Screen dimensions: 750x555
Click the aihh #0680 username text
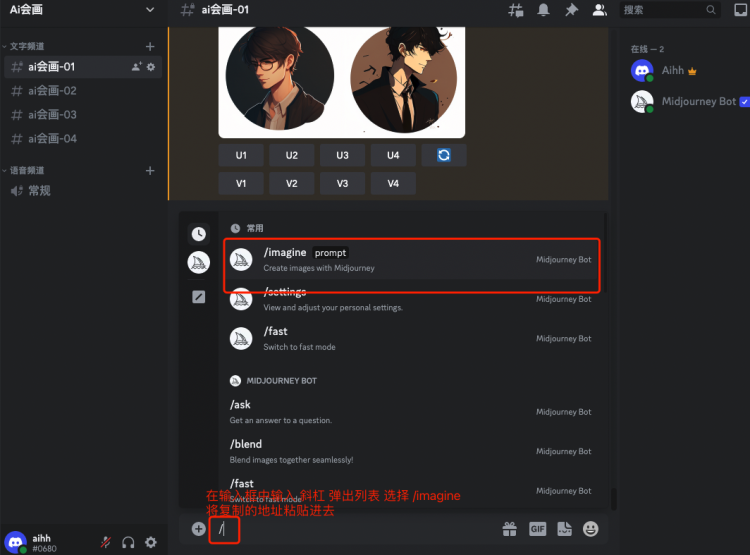tap(44, 544)
